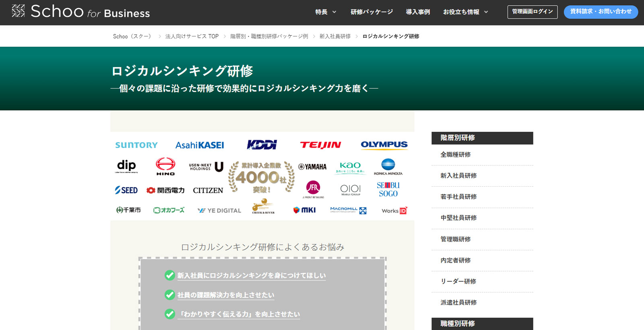Click the USEN-NEXT HOLDINGS logo

point(206,167)
